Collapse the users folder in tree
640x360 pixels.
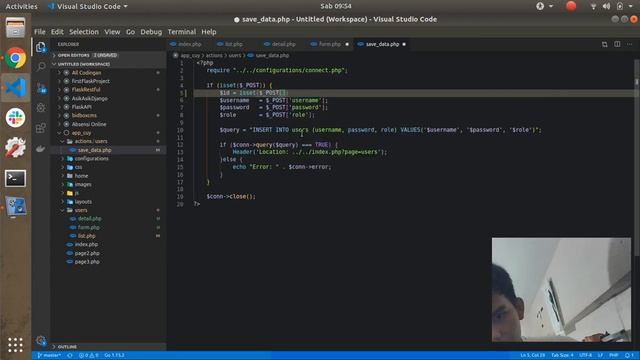(x=81, y=210)
